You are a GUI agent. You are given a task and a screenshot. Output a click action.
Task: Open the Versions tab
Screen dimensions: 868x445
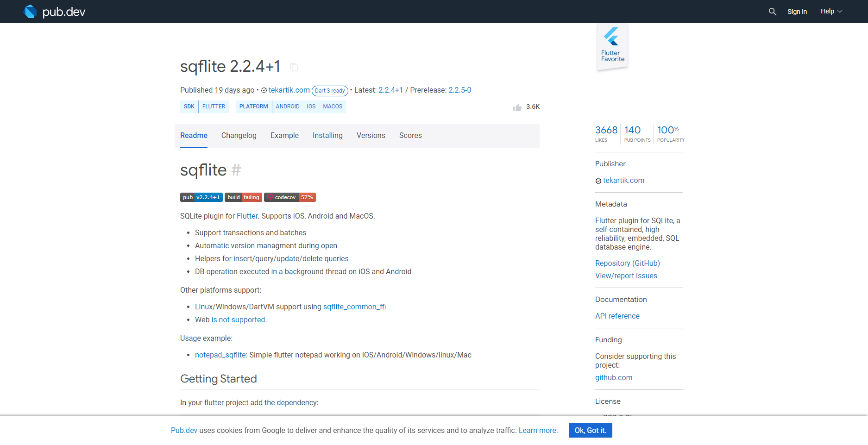tap(371, 136)
